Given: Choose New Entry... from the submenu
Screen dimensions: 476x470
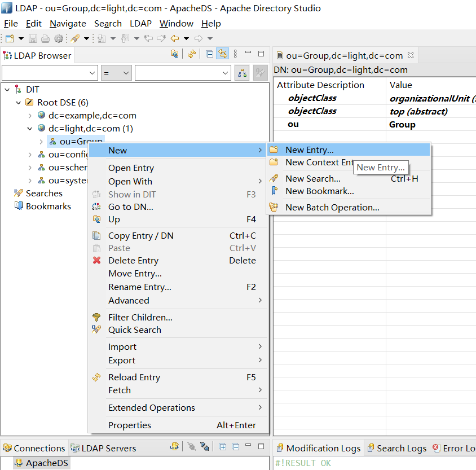Looking at the screenshot, I should [309, 150].
